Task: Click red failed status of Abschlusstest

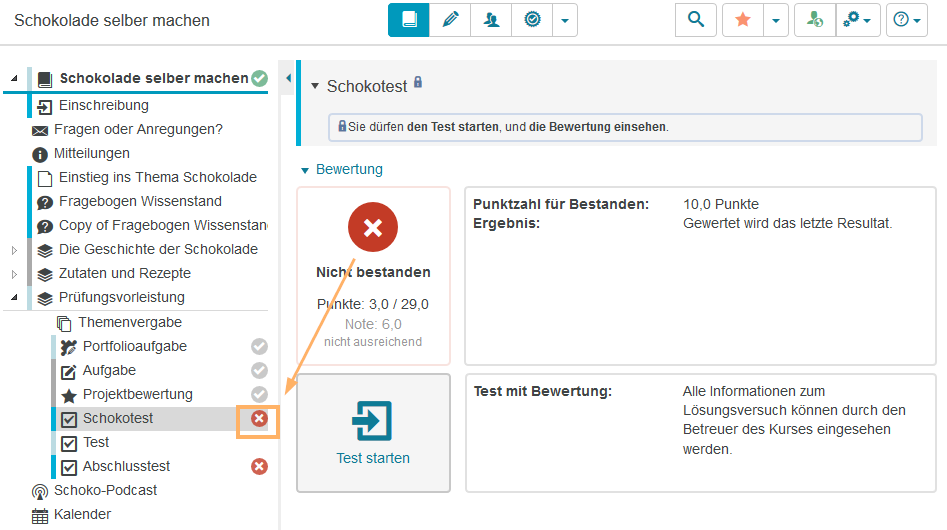Action: 260,467
